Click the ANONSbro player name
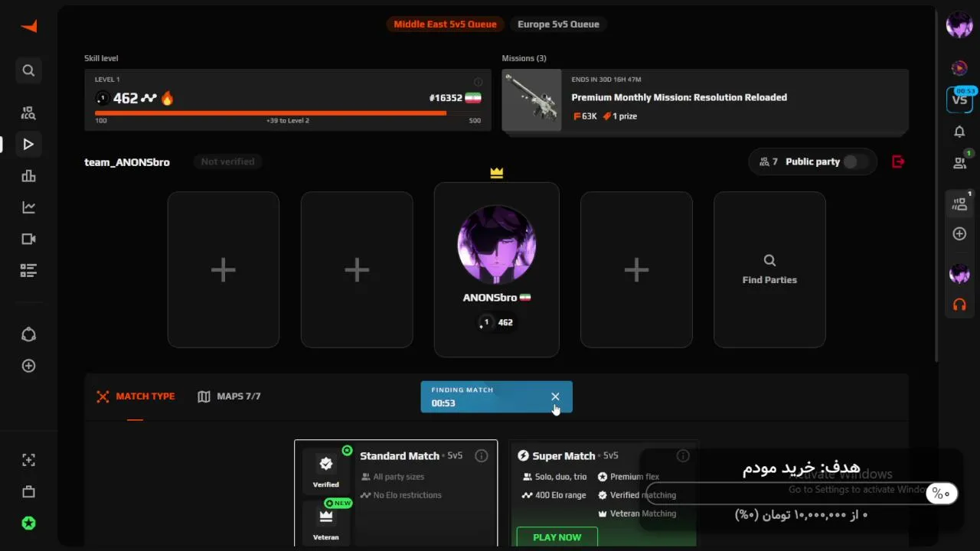The width and height of the screenshot is (980, 551). coord(490,298)
